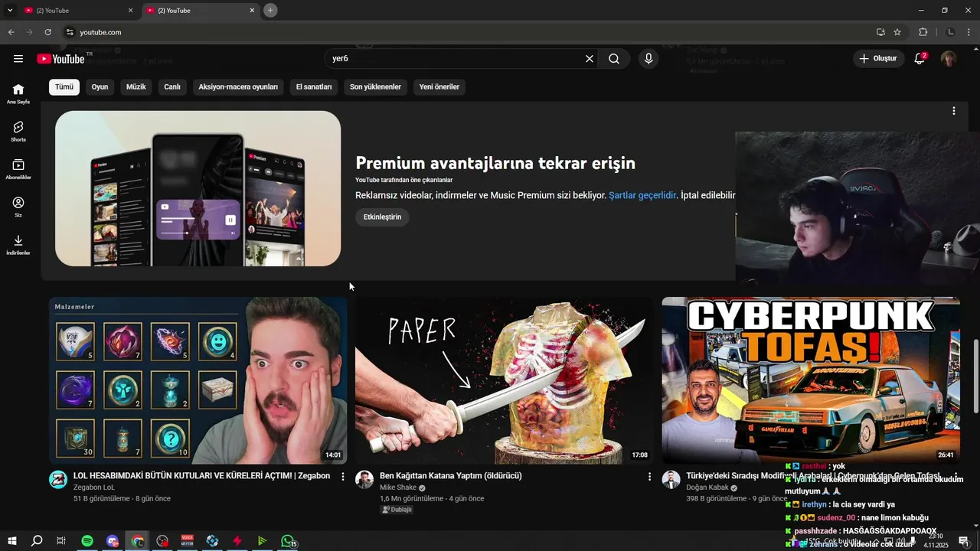The image size is (980, 551).
Task: Open the Doğan Kabak channel avatar
Action: click(x=671, y=480)
